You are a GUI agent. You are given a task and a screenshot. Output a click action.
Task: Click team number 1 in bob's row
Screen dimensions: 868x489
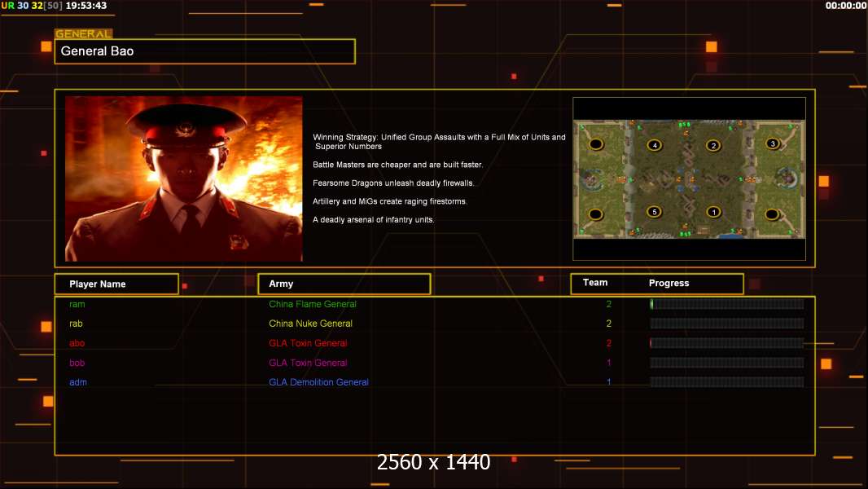pyautogui.click(x=609, y=363)
